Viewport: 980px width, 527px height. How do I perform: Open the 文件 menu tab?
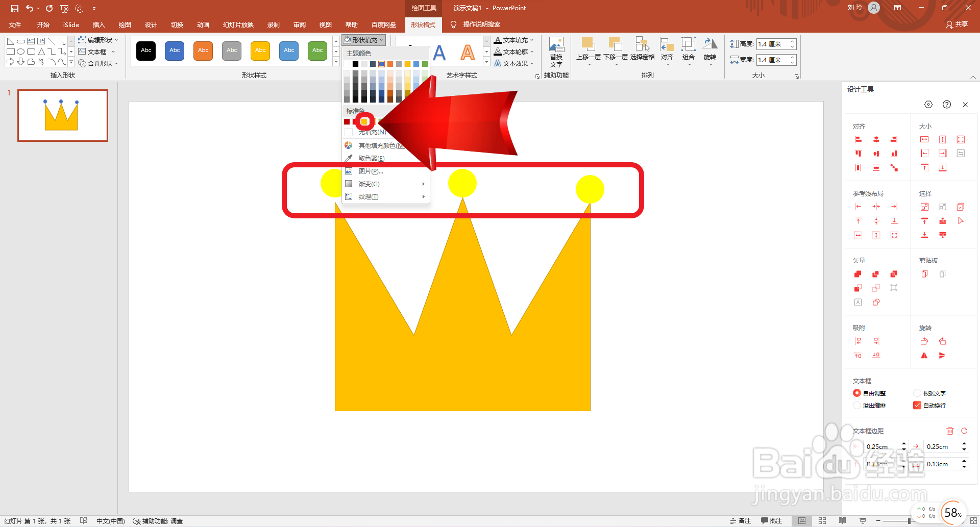pos(15,24)
